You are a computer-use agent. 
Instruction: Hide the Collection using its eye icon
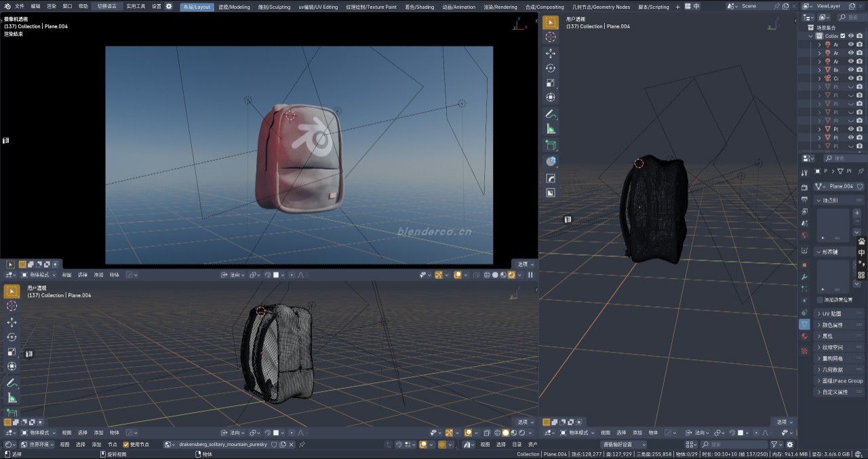coord(851,36)
